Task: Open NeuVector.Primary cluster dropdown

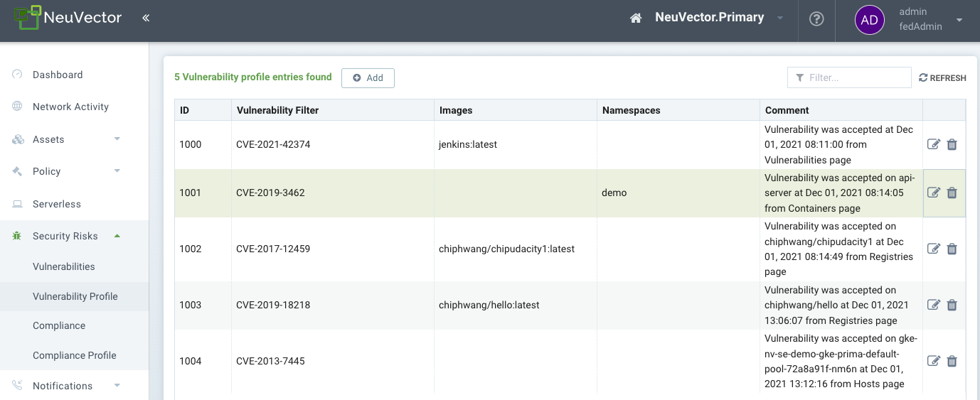Action: (780, 18)
